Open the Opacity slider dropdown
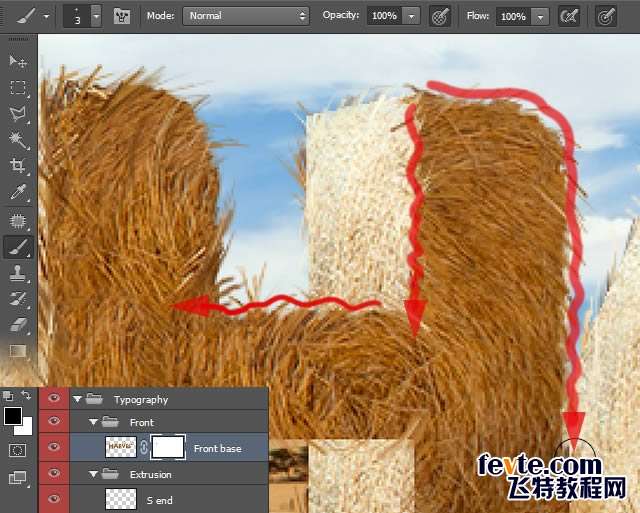 pos(411,16)
